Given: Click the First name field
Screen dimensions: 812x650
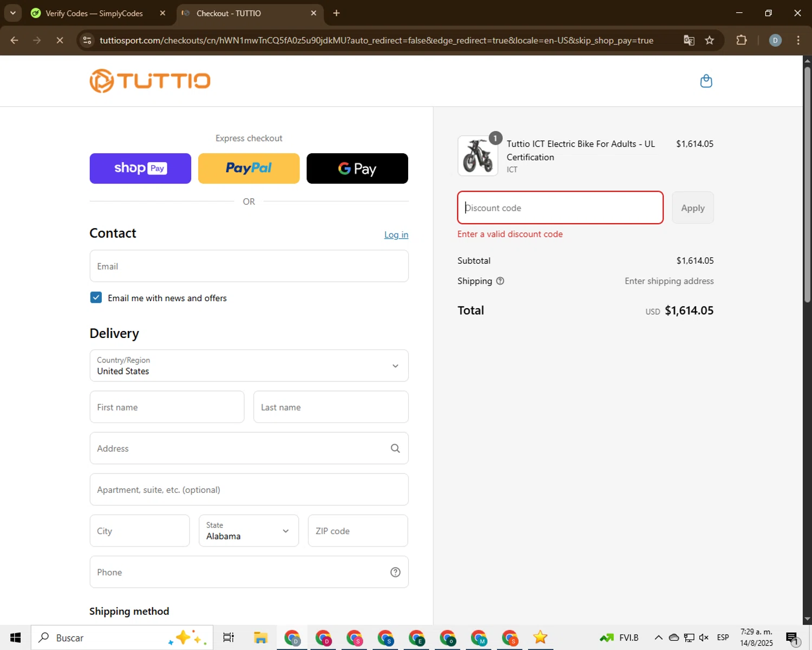Looking at the screenshot, I should [167, 407].
